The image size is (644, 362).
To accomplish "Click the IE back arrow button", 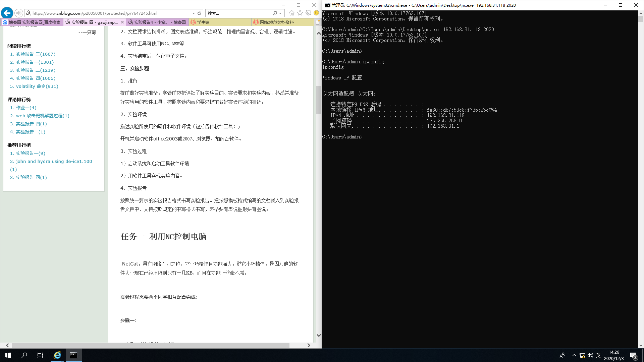I will pos(7,13).
